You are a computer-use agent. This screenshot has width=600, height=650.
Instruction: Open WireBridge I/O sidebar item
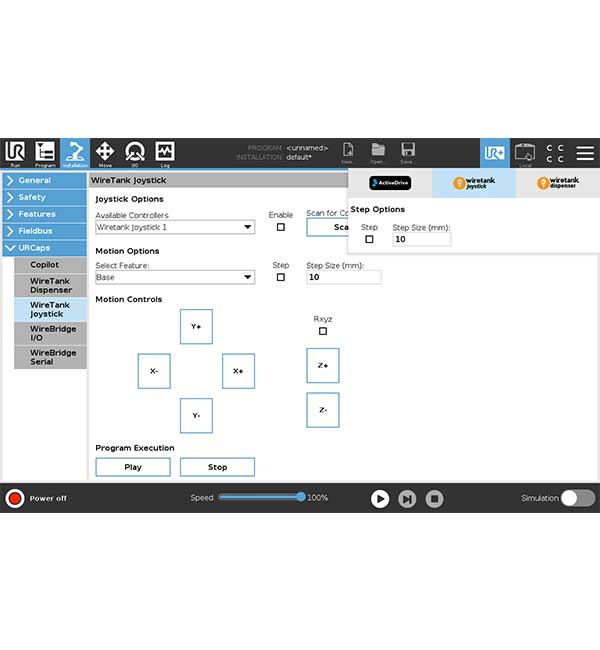point(50,333)
